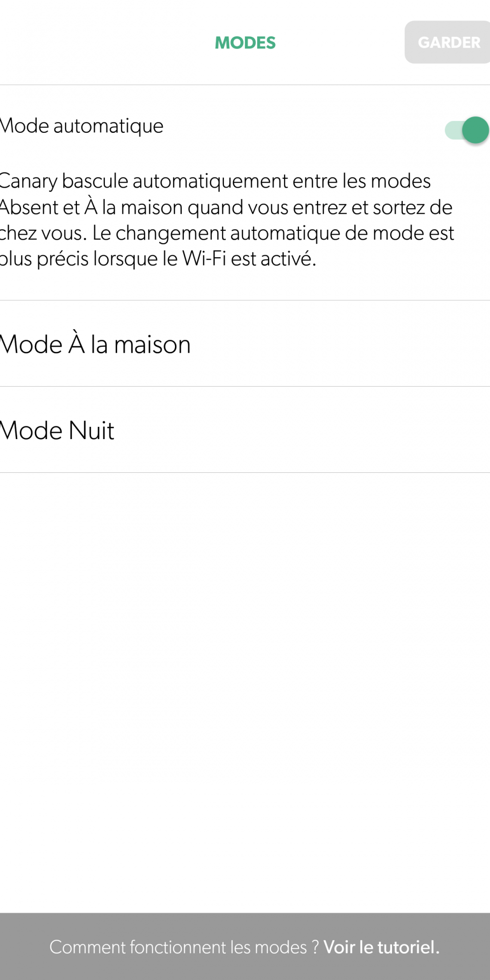This screenshot has width=490, height=980.
Task: Open the Mode Nuit settings
Action: (x=245, y=430)
